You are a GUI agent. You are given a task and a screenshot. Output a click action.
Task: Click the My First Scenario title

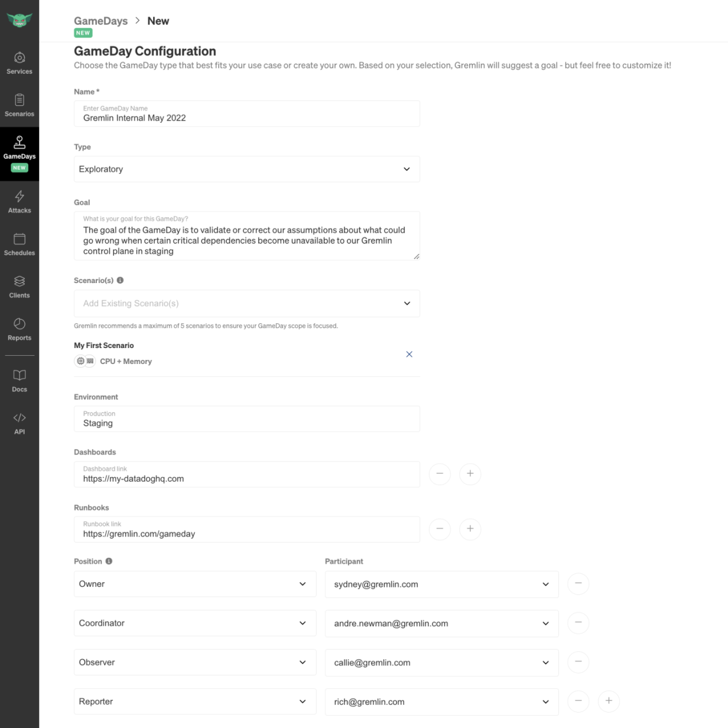coord(104,345)
